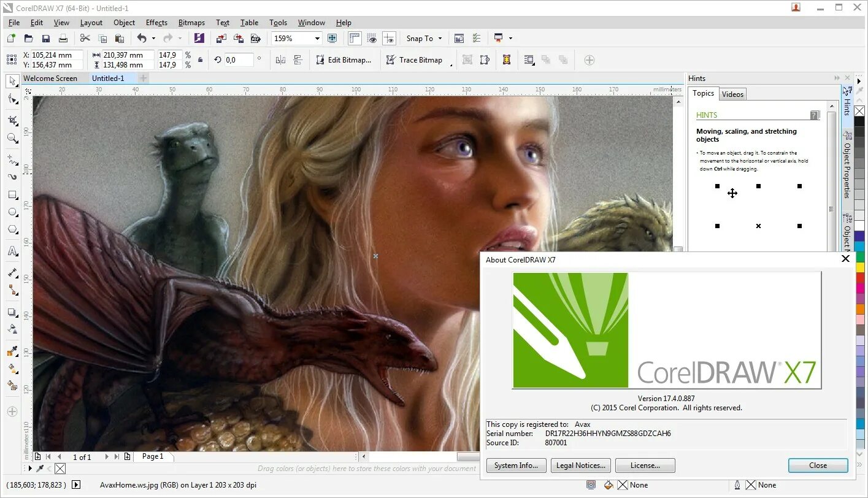
Task: Click the X position field
Action: point(56,55)
